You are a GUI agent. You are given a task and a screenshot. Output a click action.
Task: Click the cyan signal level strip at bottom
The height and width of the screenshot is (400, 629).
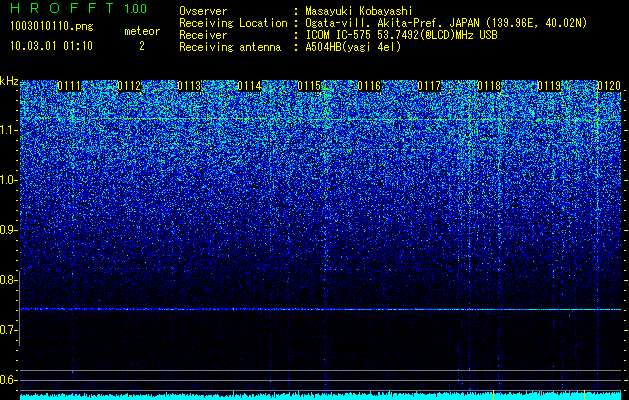tap(321, 396)
